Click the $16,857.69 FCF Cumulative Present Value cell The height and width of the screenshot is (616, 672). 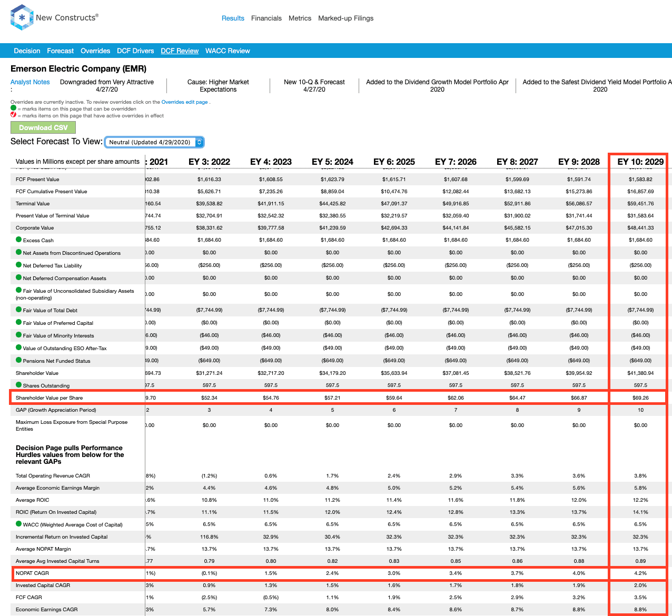coord(640,192)
